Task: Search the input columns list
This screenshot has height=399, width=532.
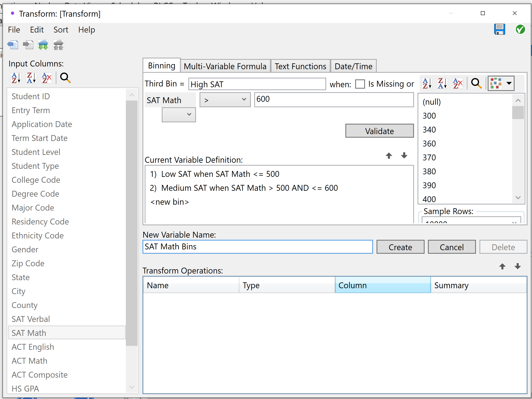Action: tap(65, 78)
